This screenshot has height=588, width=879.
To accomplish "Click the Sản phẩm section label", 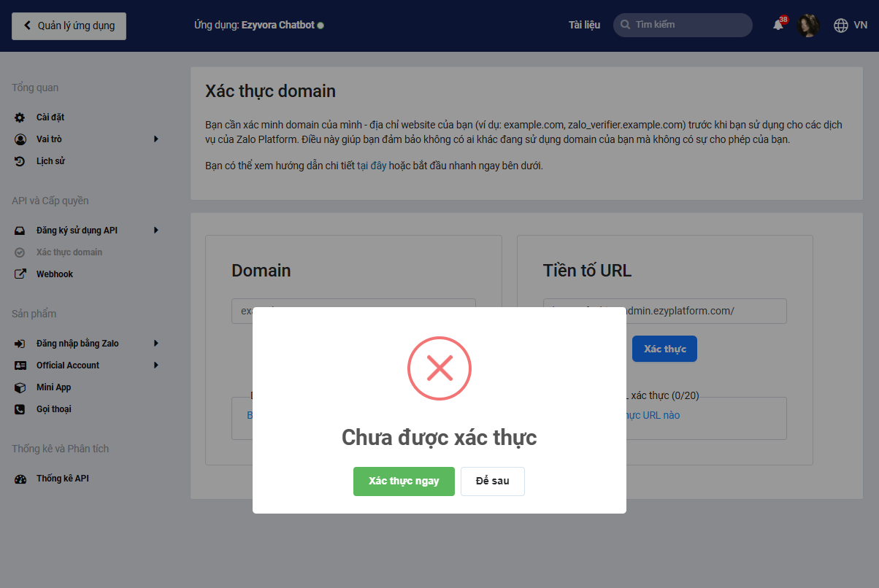I will [34, 314].
